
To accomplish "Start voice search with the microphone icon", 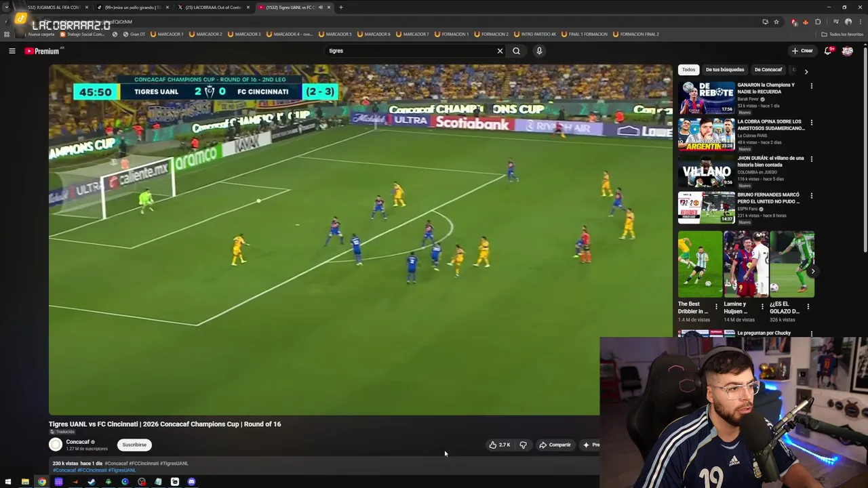I will (x=539, y=51).
